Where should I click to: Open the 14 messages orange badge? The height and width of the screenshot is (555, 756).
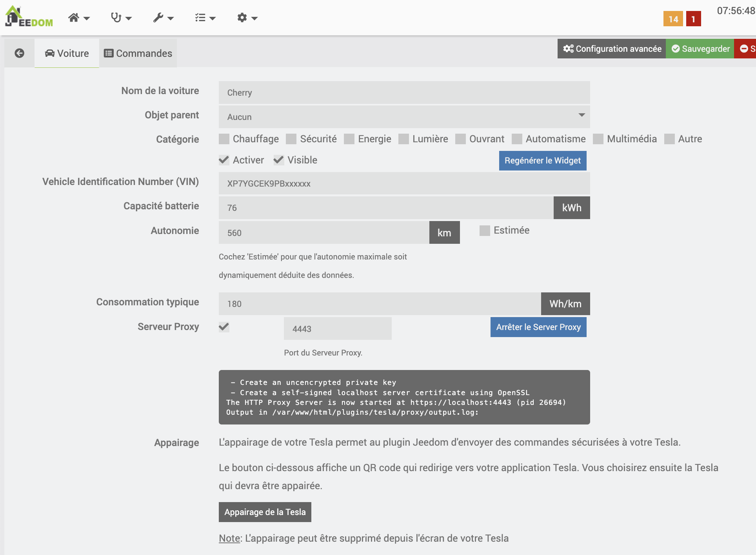[673, 19]
